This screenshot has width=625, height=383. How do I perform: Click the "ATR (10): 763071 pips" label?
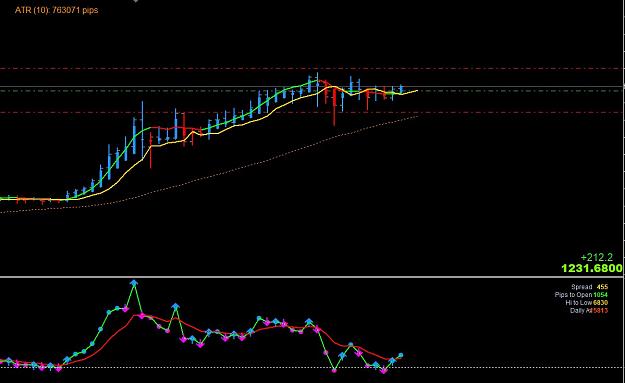tap(56, 10)
